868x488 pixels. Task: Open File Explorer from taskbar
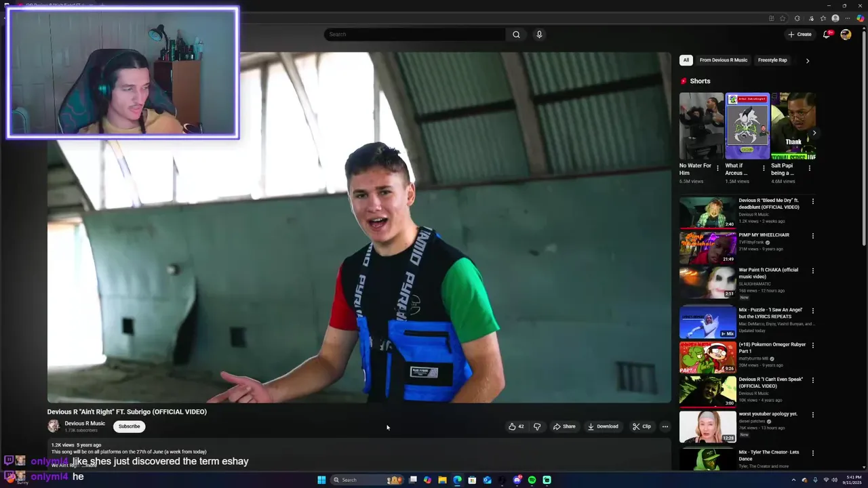(442, 480)
